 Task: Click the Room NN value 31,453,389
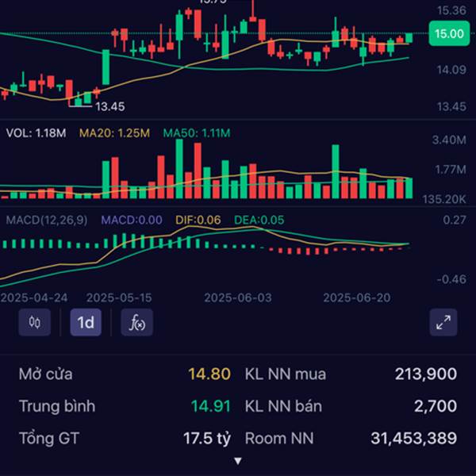coord(414,439)
